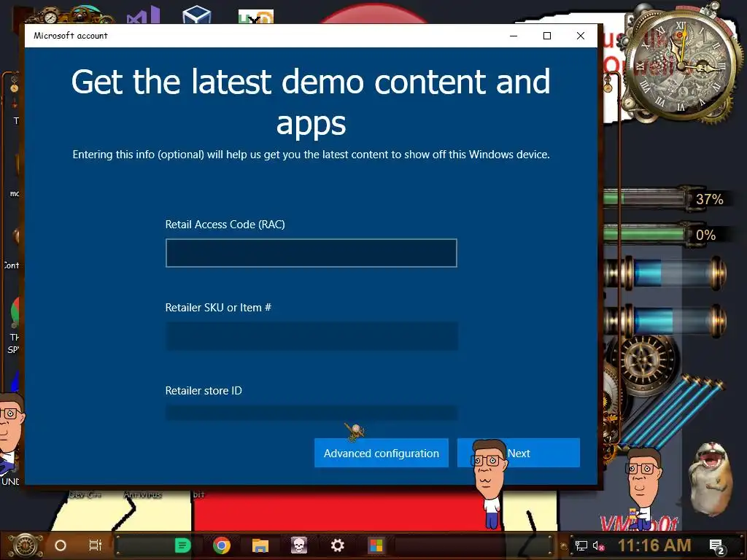Minimize the Microsoft account window
The image size is (747, 560).
514,36
